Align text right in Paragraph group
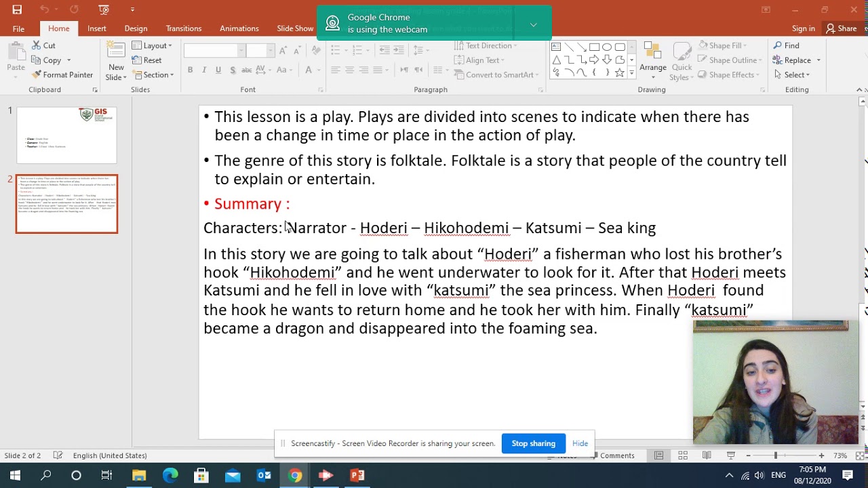 coord(363,70)
